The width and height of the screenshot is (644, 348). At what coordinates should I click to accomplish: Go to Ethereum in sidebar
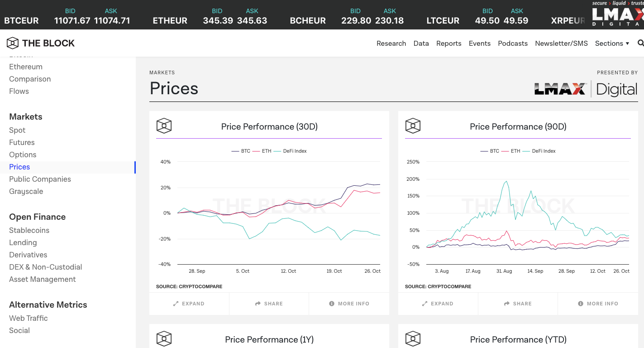tap(26, 67)
